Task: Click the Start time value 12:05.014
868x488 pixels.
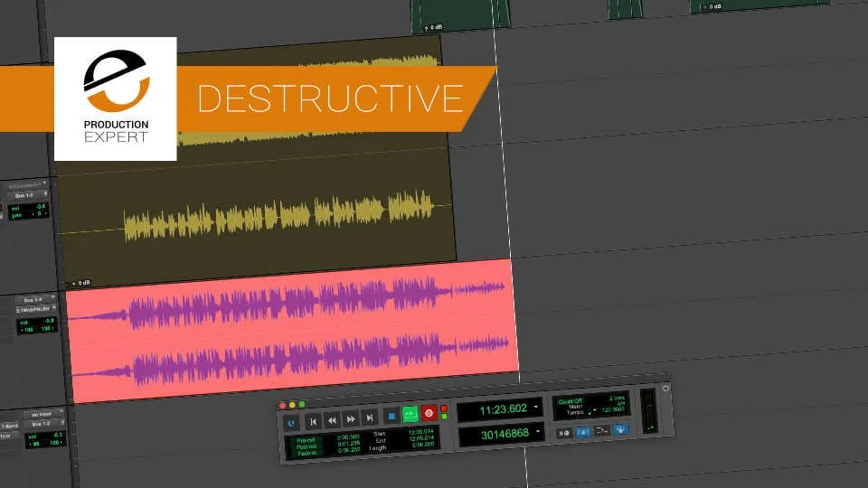Action: [421, 432]
